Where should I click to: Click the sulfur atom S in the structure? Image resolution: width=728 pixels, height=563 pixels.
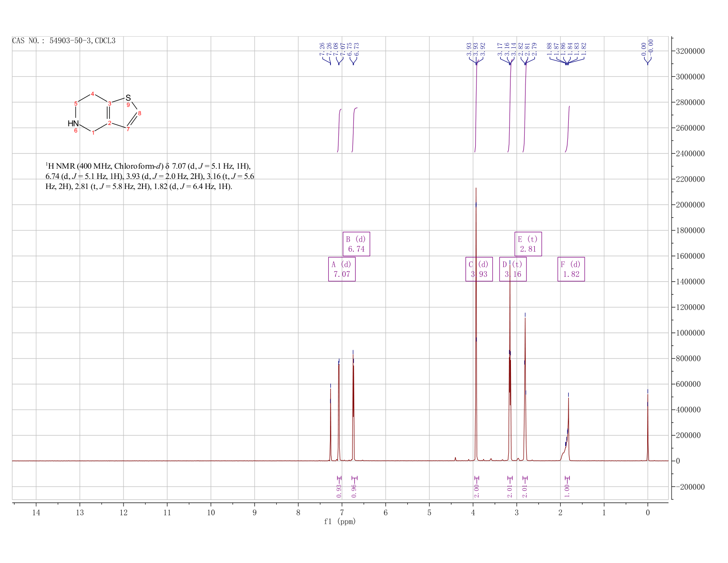128,98
